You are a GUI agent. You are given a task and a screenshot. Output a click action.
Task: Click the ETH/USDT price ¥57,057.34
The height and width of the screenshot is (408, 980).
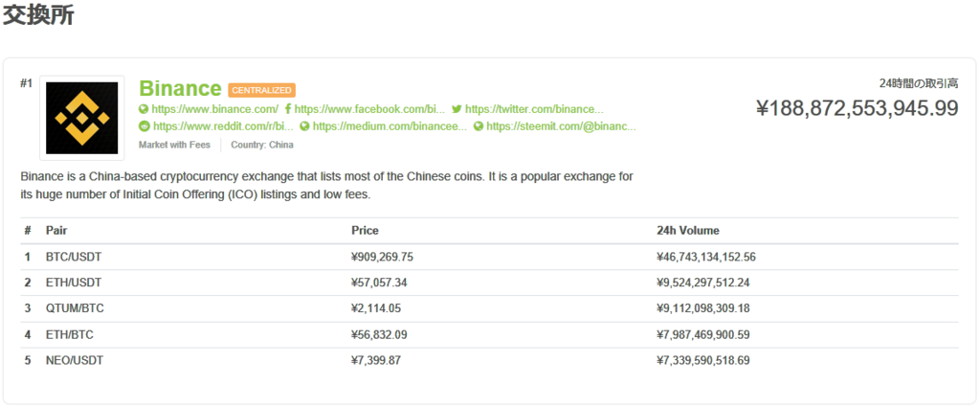coord(379,283)
